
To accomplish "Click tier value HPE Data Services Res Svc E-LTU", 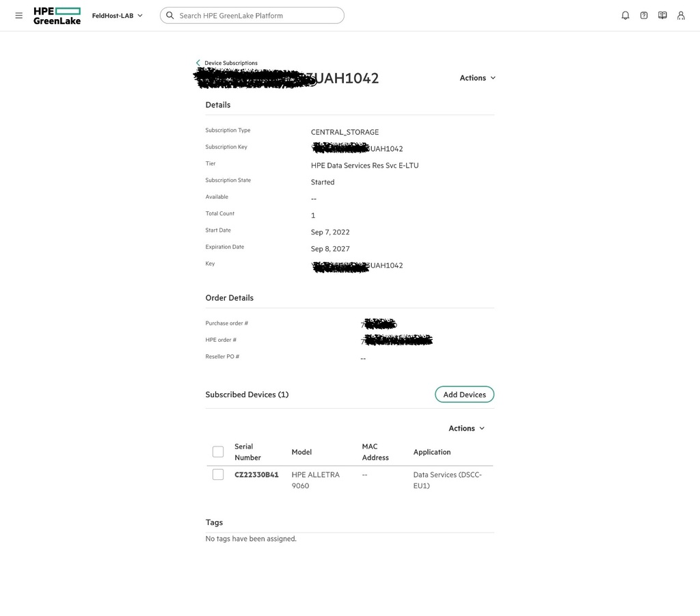I will click(365, 165).
